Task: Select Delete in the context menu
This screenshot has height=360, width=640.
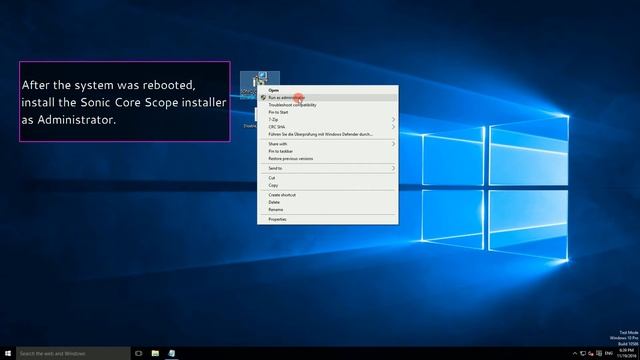Action: (x=328, y=202)
